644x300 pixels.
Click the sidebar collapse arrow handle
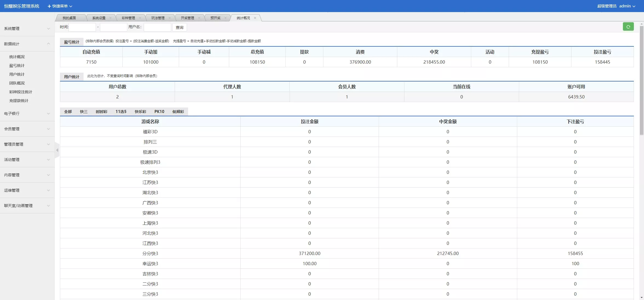[x=57, y=150]
